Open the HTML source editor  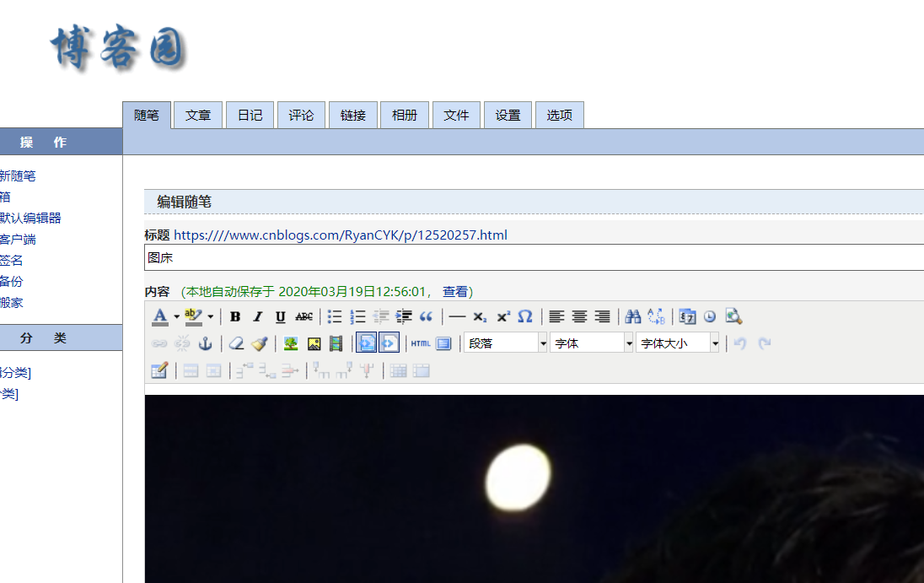pos(421,343)
